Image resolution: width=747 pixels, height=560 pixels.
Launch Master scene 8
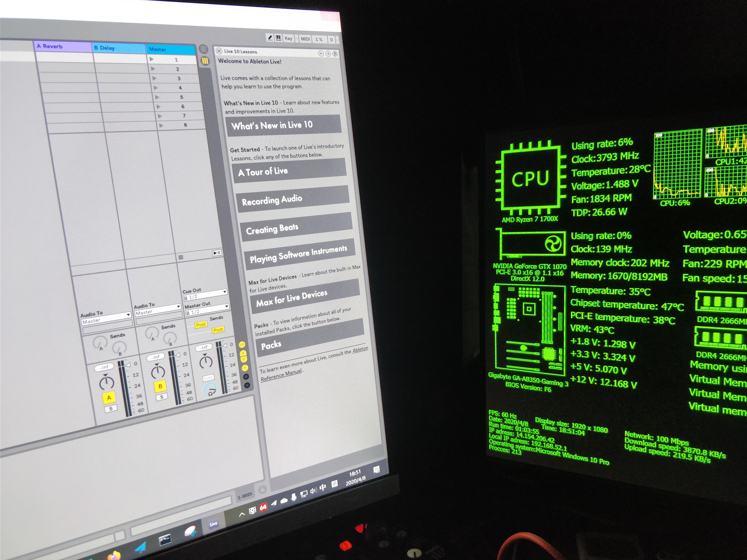[161, 125]
